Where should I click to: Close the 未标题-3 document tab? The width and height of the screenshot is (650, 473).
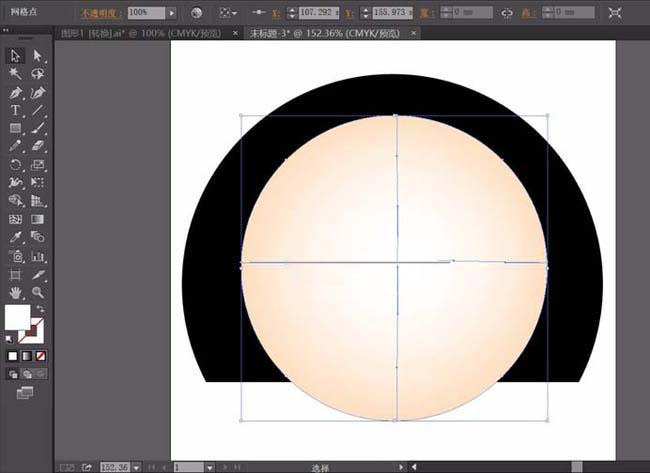pyautogui.click(x=413, y=33)
